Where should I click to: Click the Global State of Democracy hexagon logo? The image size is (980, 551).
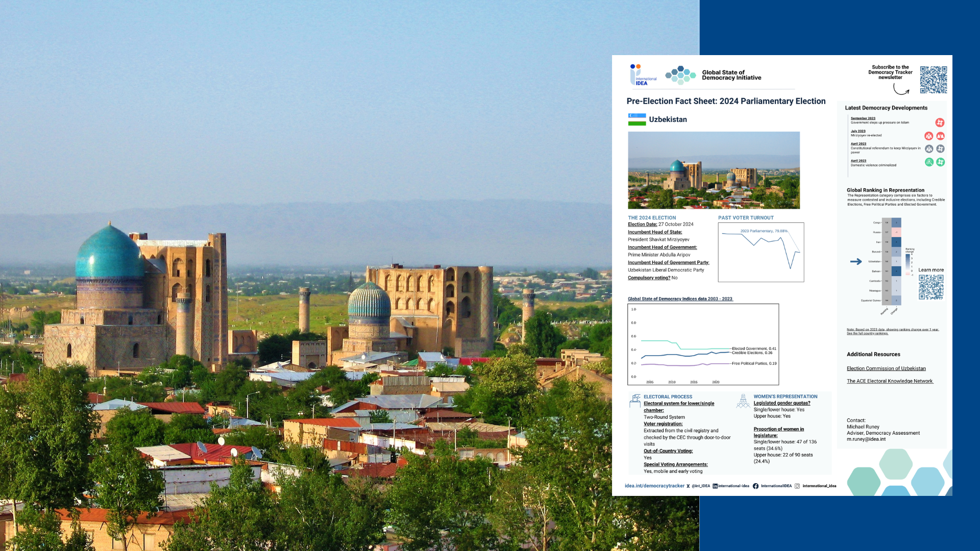coord(680,75)
